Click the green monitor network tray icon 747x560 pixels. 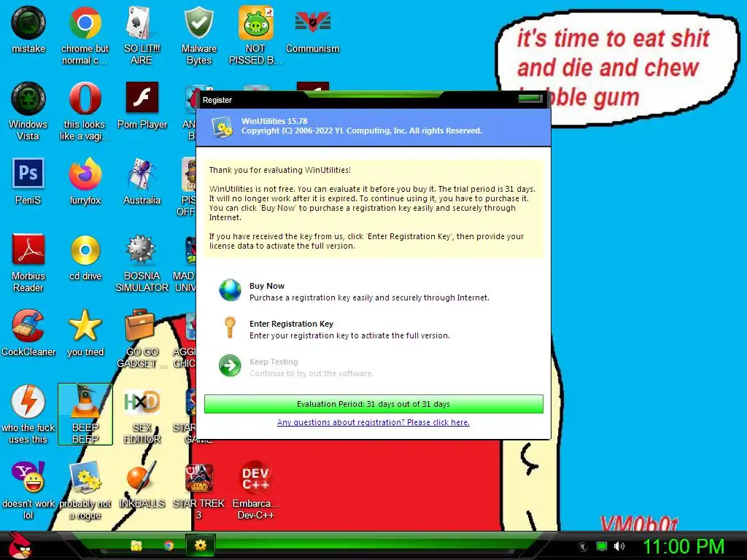(602, 546)
